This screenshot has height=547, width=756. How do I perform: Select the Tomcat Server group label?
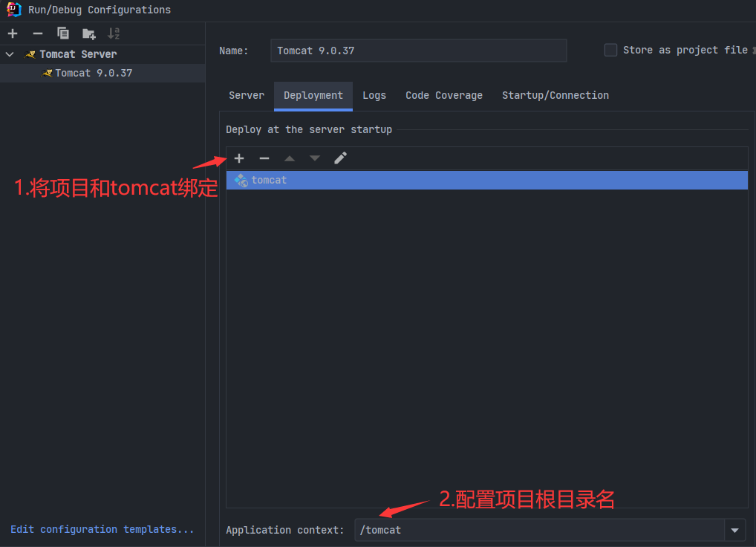pos(78,54)
